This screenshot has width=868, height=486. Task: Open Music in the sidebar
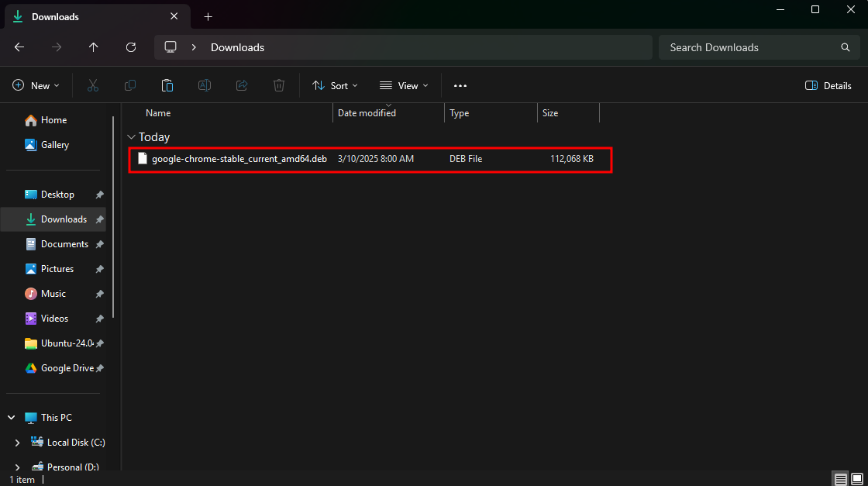tap(46, 294)
